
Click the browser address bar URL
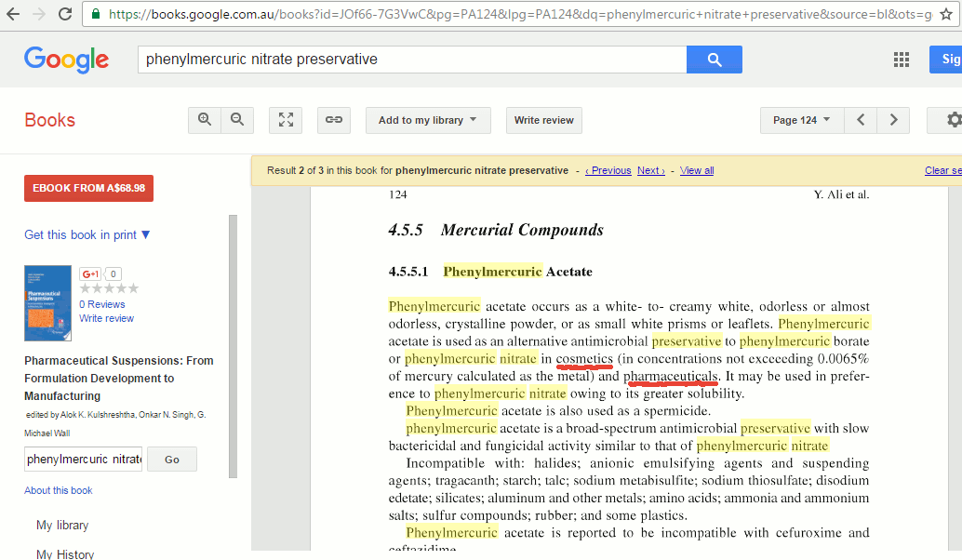point(520,14)
